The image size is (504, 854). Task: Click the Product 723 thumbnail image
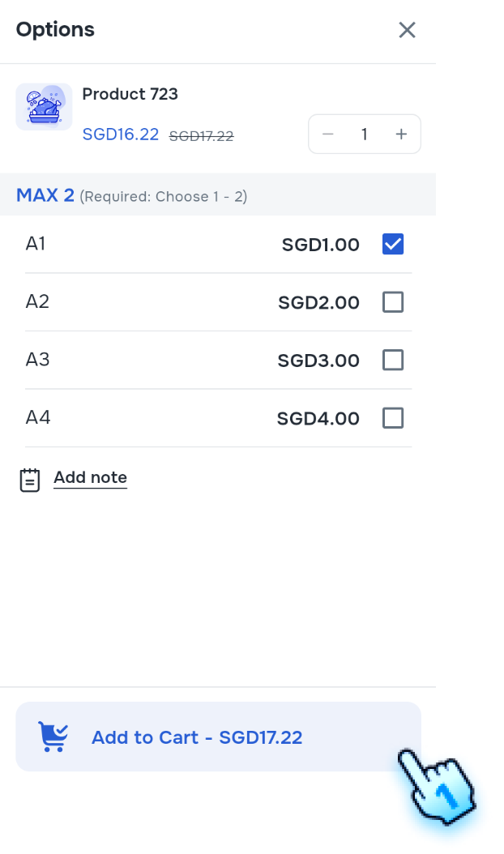pos(44,106)
